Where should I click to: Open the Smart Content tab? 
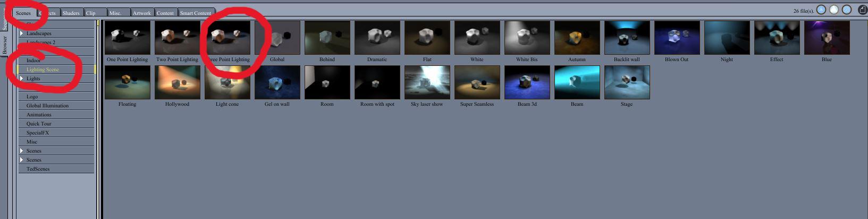coord(195,13)
